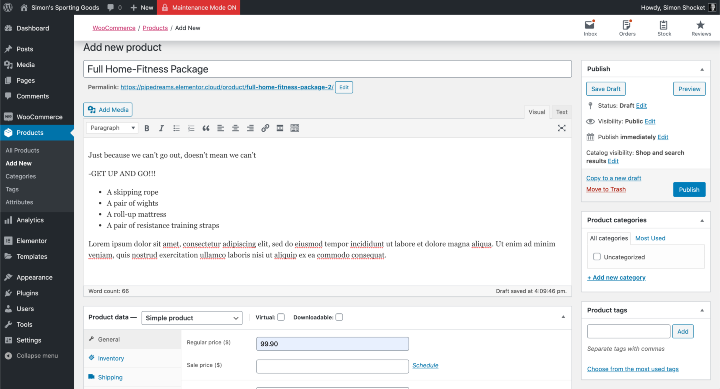Open the WooCommerce Stock panel
The image size is (720, 389).
click(x=664, y=28)
